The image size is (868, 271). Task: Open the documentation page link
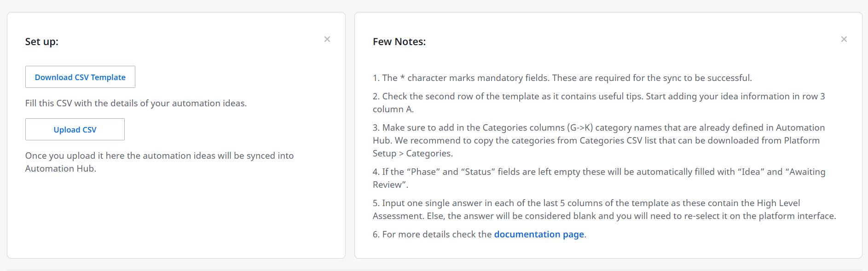click(539, 234)
